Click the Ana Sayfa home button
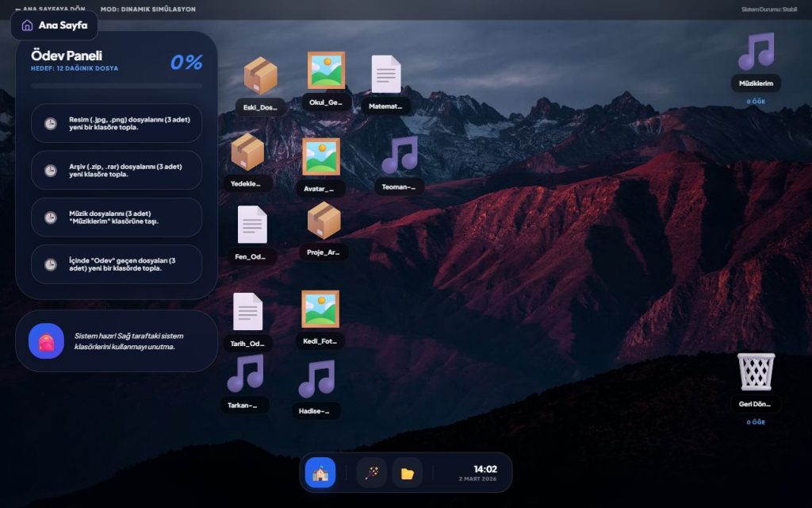This screenshot has width=812, height=508. [55, 25]
